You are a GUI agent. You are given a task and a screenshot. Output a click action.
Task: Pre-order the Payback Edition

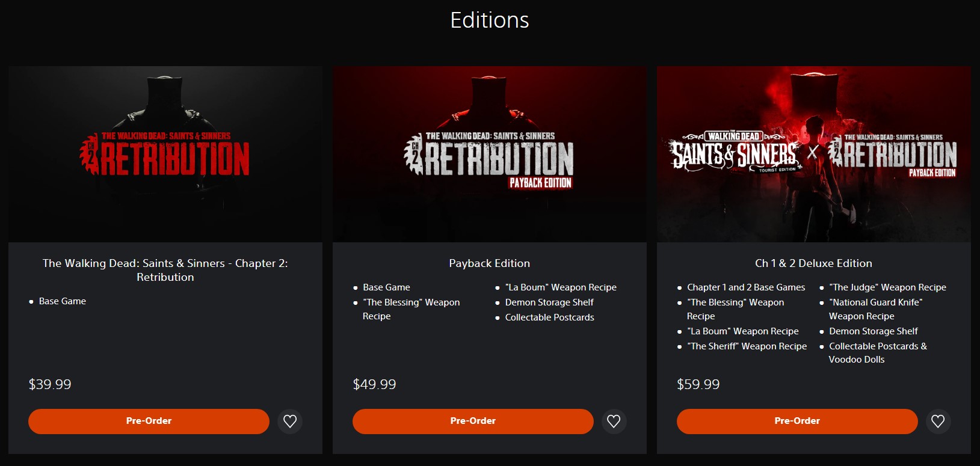point(473,422)
